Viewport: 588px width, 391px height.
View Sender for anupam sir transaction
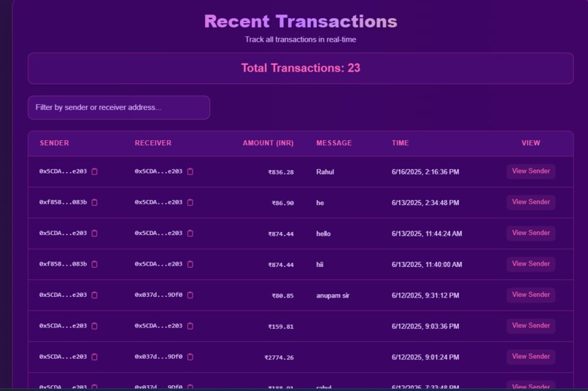pos(530,295)
